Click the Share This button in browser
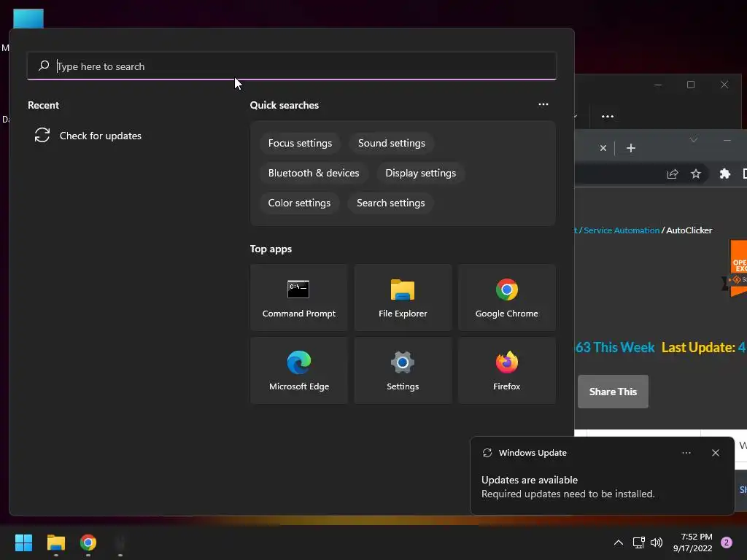Image resolution: width=747 pixels, height=560 pixels. click(613, 392)
